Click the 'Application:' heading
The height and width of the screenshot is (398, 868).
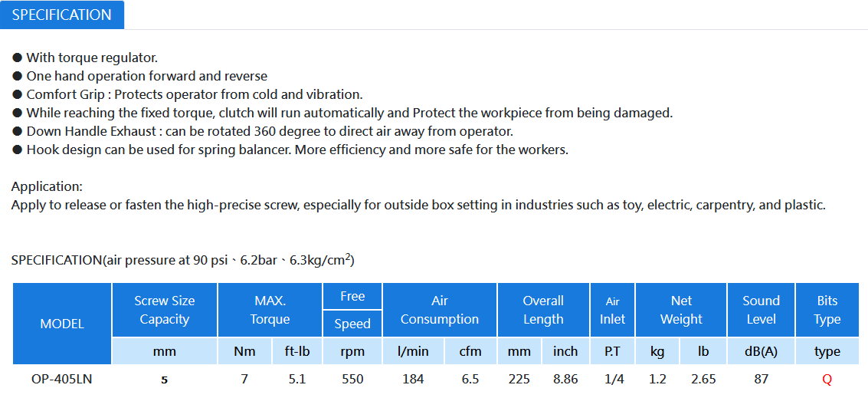click(x=47, y=186)
